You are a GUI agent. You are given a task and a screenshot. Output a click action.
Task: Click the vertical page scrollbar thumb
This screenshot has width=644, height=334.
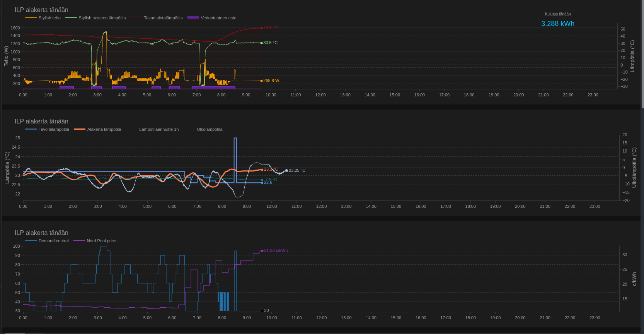pos(642,54)
